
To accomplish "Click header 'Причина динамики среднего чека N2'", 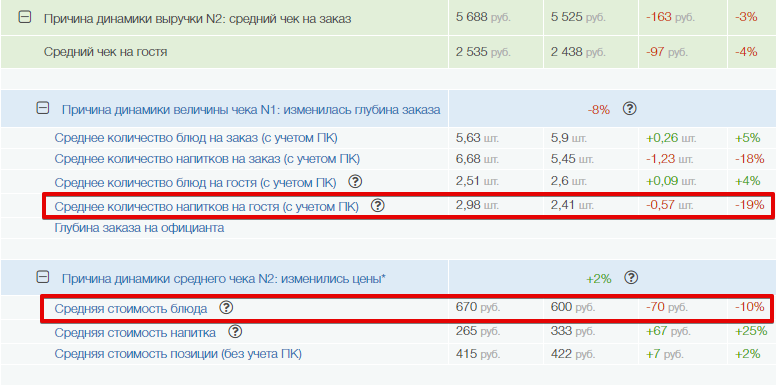I will [224, 279].
